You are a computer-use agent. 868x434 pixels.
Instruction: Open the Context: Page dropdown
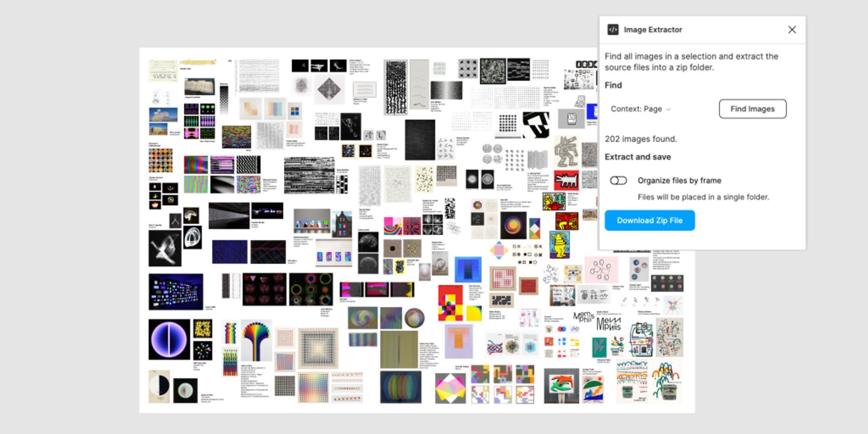point(641,109)
